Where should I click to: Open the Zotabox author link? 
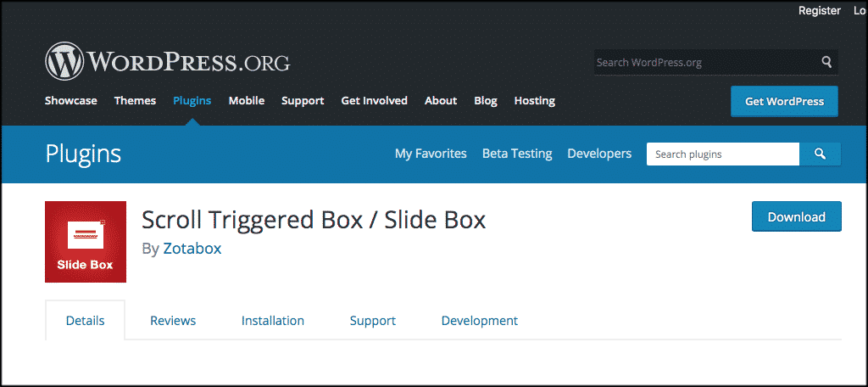[192, 249]
